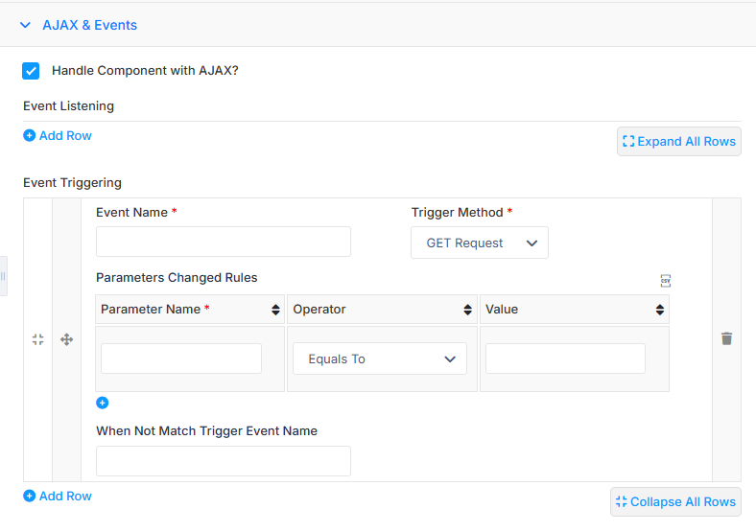Focus the Parameter Name input box
The image size is (756, 532).
[x=181, y=359]
